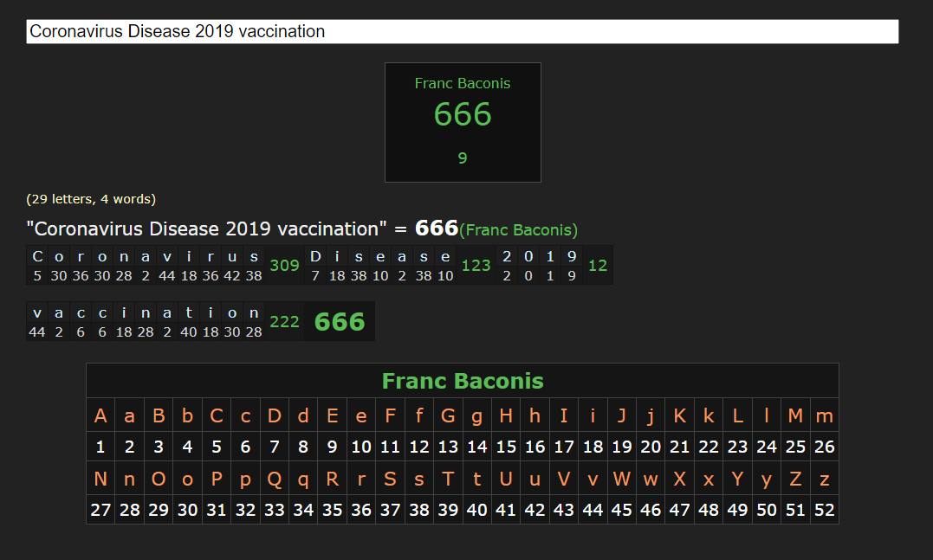
Task: Click the bold green 666 after the 222 total
Action: pyautogui.click(x=340, y=322)
